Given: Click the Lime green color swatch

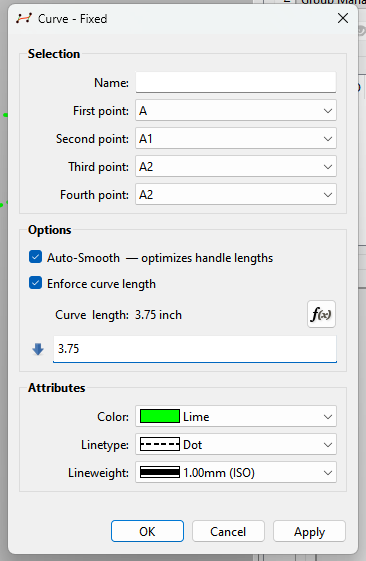Looking at the screenshot, I should [160, 416].
